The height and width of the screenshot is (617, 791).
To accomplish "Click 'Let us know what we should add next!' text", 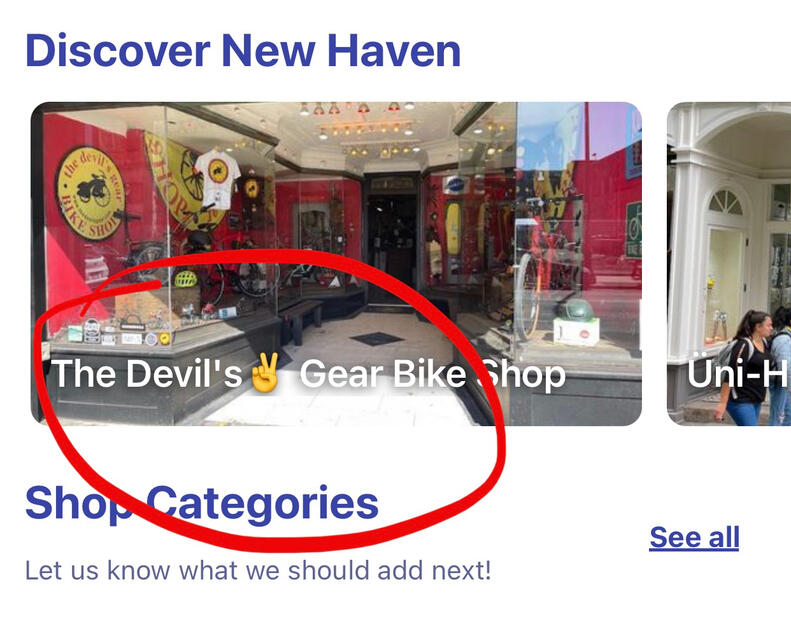I will click(258, 571).
